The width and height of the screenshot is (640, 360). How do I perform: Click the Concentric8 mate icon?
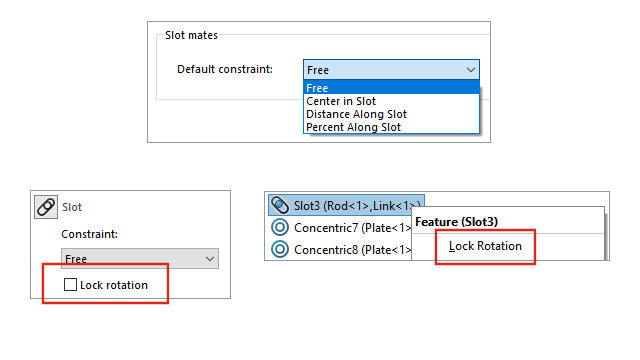pyautogui.click(x=280, y=249)
